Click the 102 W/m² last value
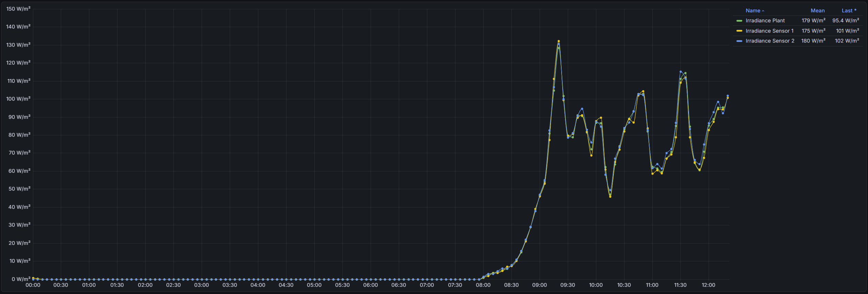 [847, 41]
